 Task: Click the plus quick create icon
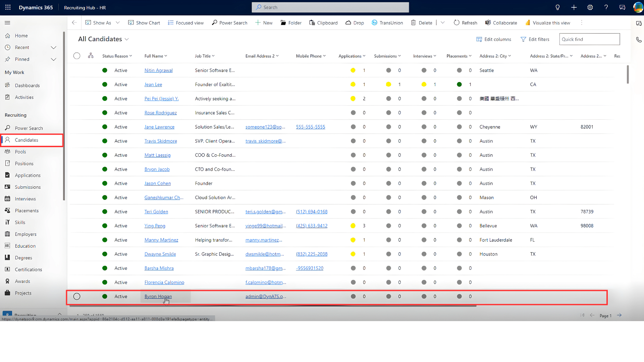tap(574, 7)
